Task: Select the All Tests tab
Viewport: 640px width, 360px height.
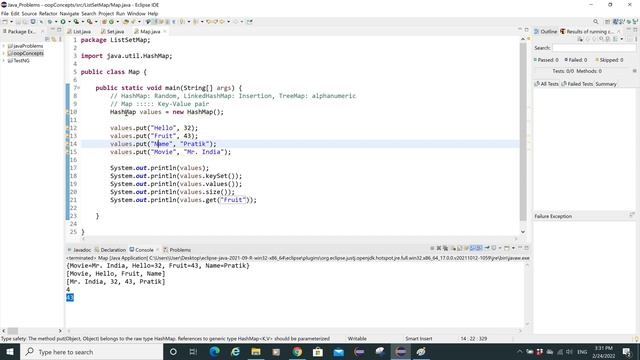Action: point(547,84)
